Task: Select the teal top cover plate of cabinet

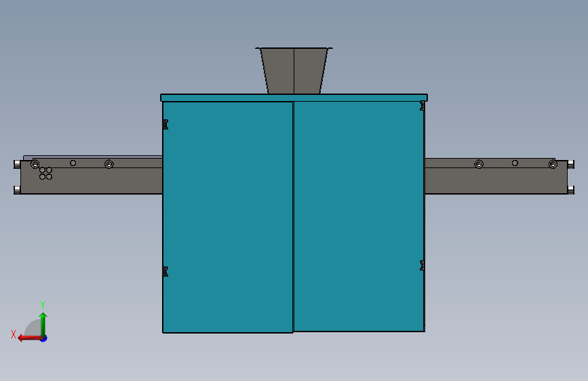Action: coord(294,98)
